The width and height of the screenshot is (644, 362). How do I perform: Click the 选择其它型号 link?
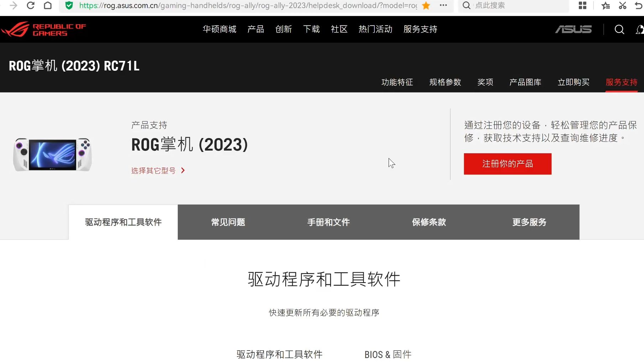[x=154, y=170]
